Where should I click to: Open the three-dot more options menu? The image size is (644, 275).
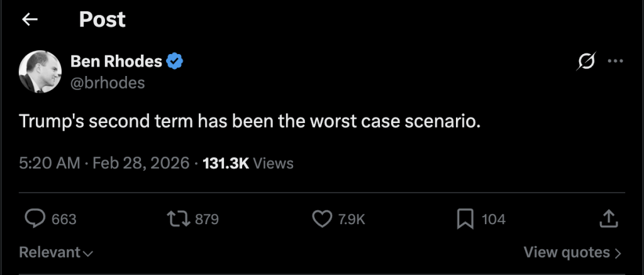point(615,62)
